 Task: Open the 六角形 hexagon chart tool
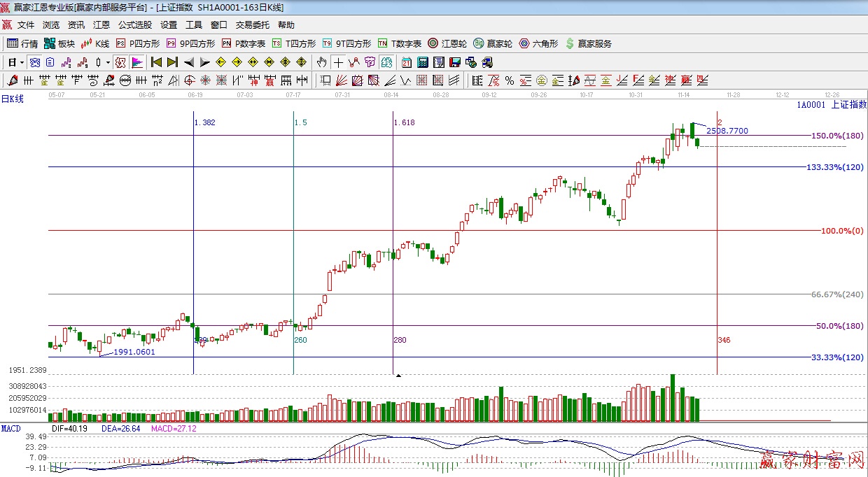538,43
